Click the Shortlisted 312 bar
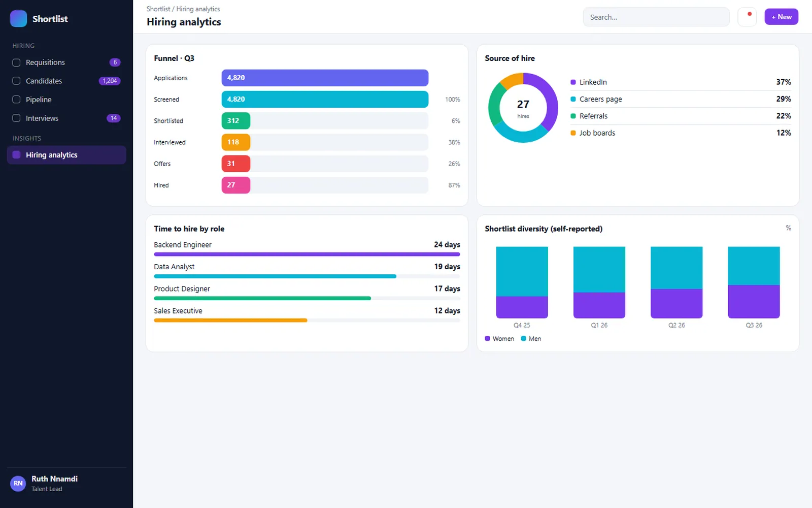812x508 pixels. pyautogui.click(x=235, y=120)
